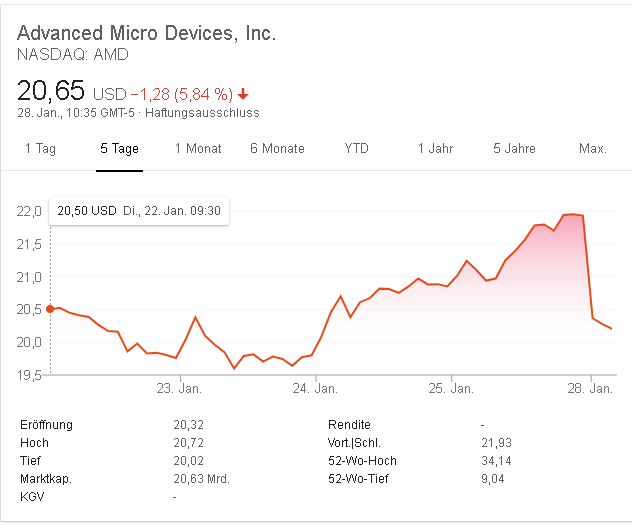Click the 52-Wo-Tief label

(x=358, y=479)
